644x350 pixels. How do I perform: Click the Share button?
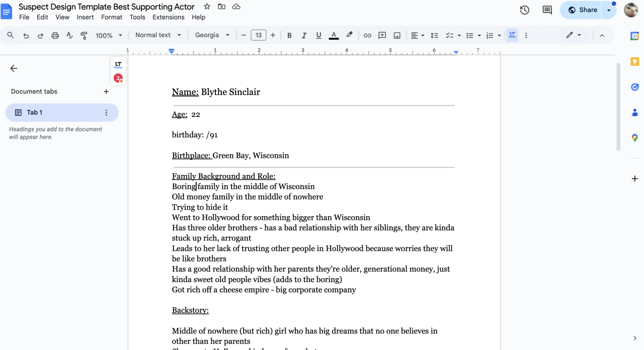[x=581, y=10]
